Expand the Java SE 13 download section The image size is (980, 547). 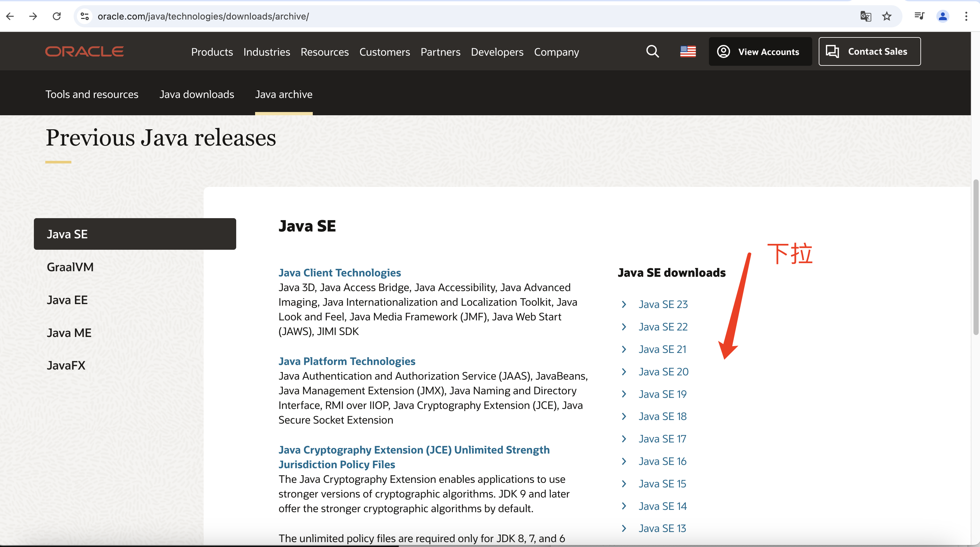624,527
